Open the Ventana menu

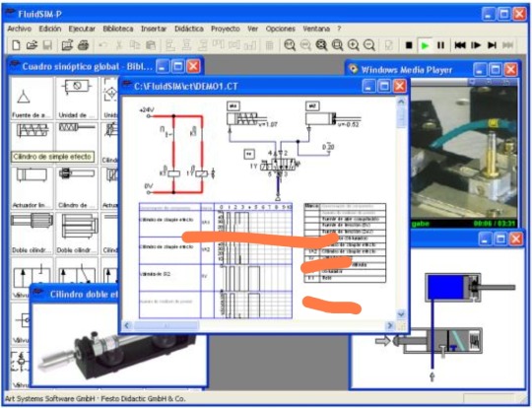316,29
